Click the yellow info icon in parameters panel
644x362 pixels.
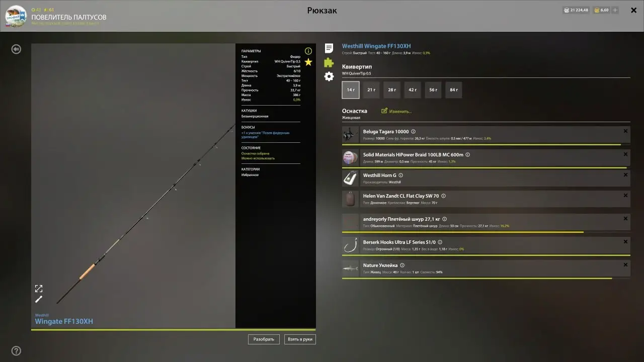pyautogui.click(x=308, y=51)
